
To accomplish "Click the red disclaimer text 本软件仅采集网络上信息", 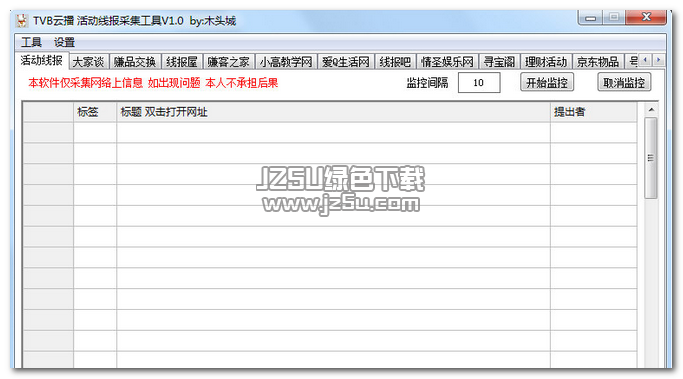I will click(85, 83).
